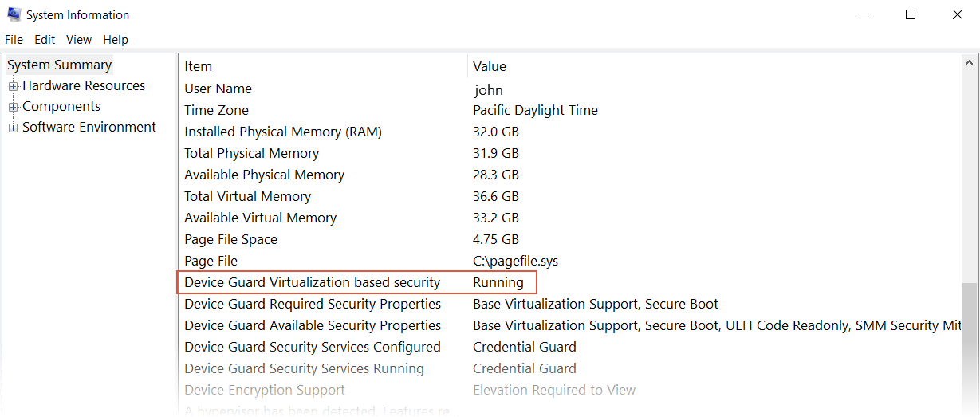Select the Device Guard Virtualization based security row
980x417 pixels.
(312, 282)
